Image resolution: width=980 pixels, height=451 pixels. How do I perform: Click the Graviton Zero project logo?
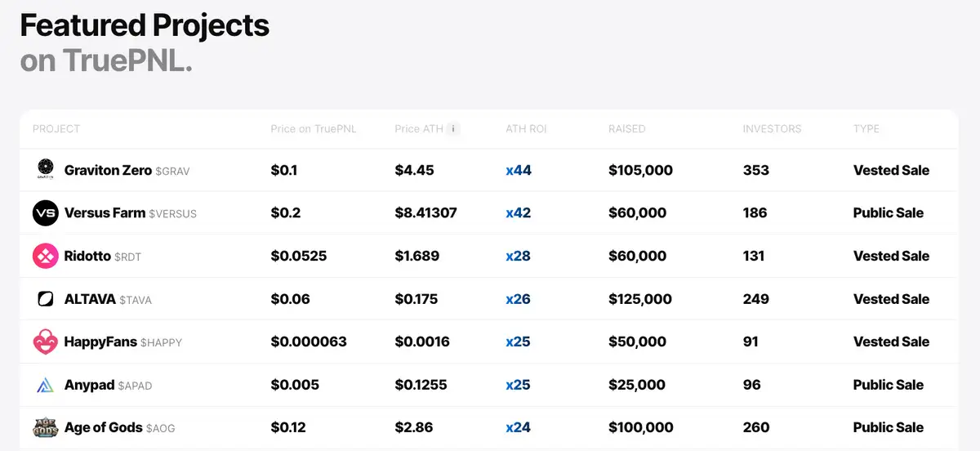45,170
